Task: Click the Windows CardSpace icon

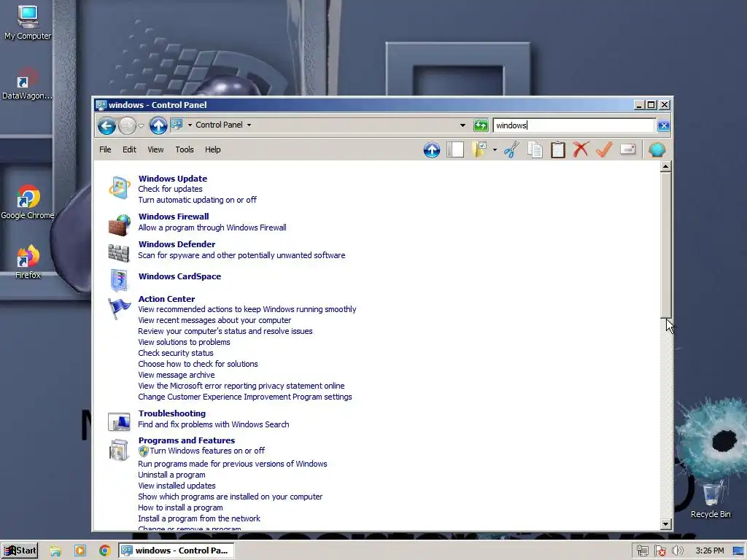Action: (x=119, y=280)
